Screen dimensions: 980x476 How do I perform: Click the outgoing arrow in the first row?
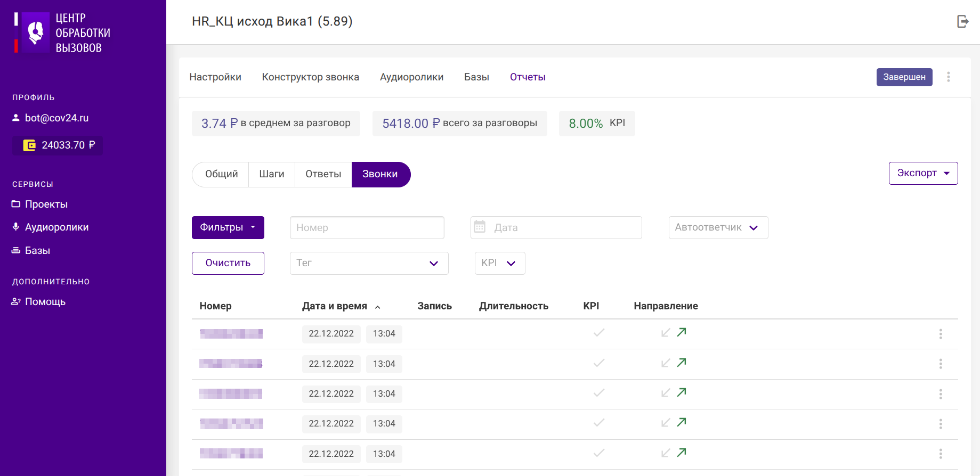(x=682, y=332)
